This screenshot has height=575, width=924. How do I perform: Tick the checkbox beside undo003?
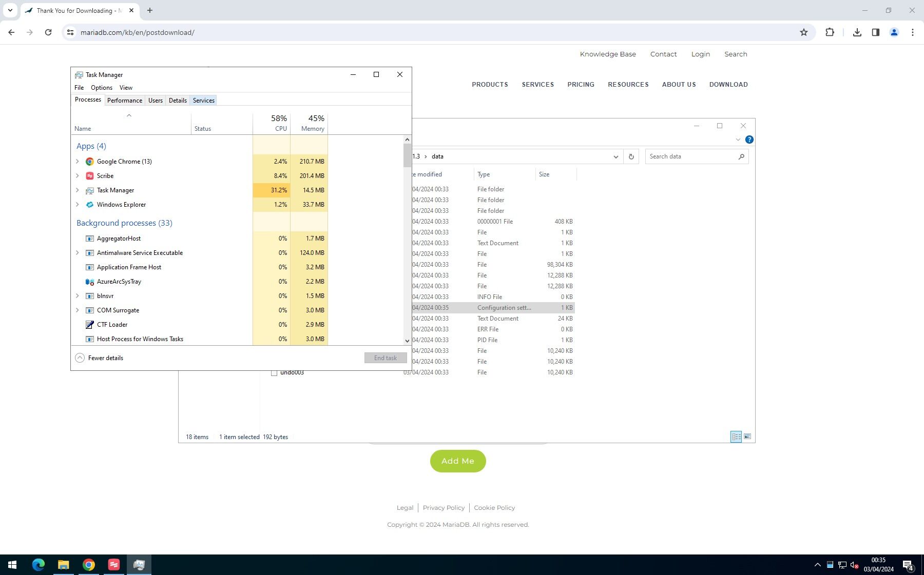[x=274, y=373]
